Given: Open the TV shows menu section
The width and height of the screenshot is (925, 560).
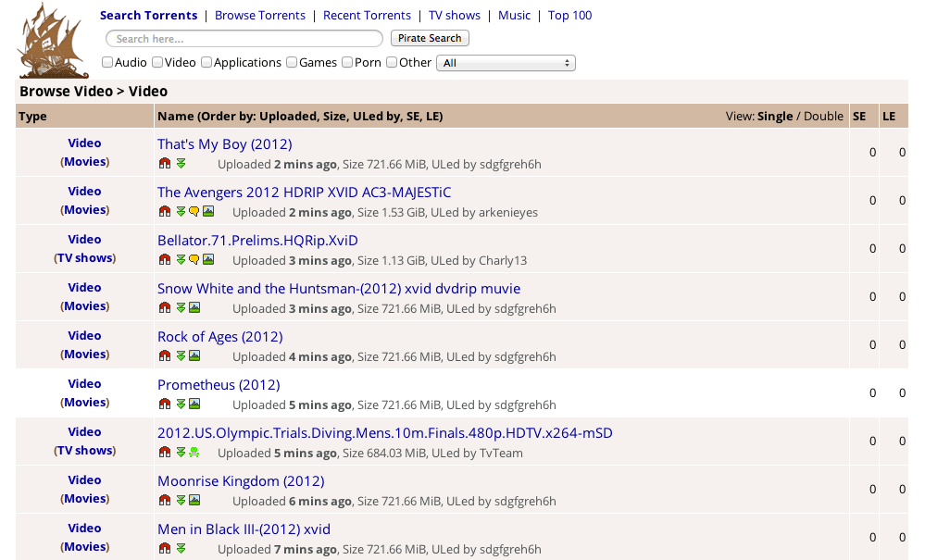Looking at the screenshot, I should click(455, 15).
